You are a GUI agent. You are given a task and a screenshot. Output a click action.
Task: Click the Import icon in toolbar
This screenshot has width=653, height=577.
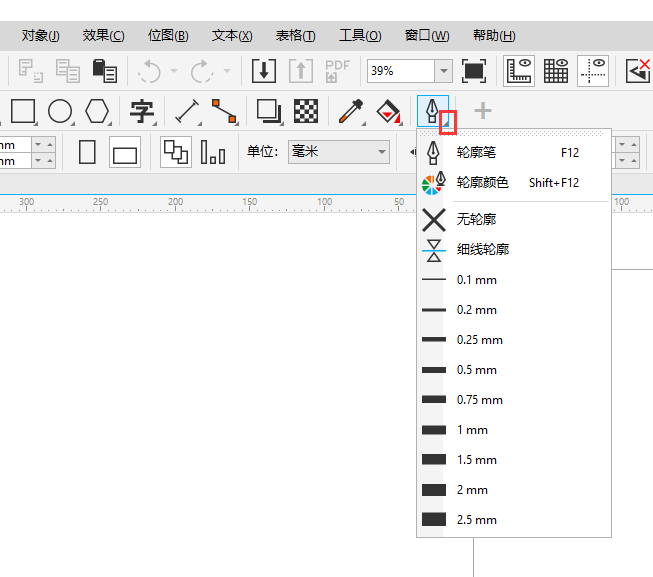264,71
